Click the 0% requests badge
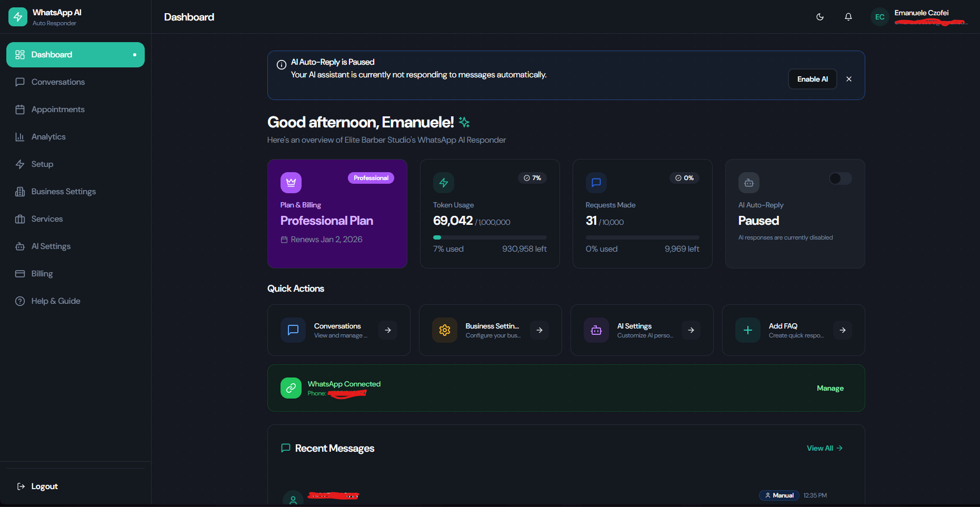Screen dimensions: 980x507 pyautogui.click(x=684, y=178)
